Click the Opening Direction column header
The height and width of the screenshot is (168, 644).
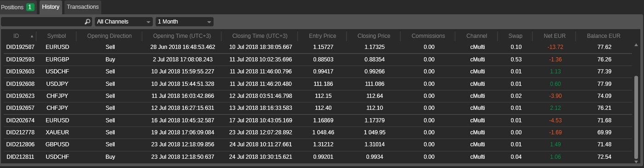110,36
